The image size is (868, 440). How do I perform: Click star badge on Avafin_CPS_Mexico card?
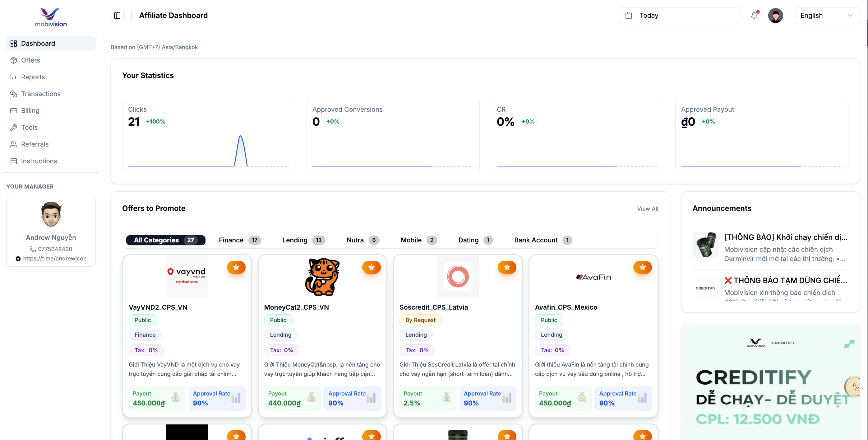pos(642,267)
